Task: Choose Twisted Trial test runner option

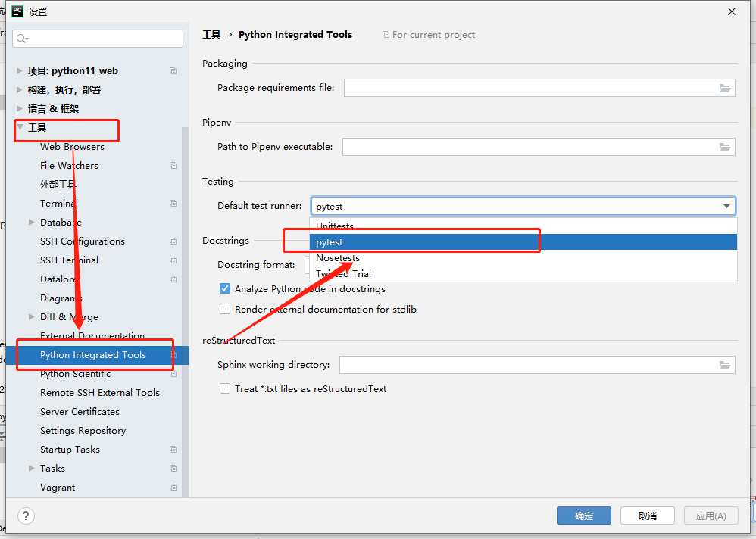Action: click(343, 274)
